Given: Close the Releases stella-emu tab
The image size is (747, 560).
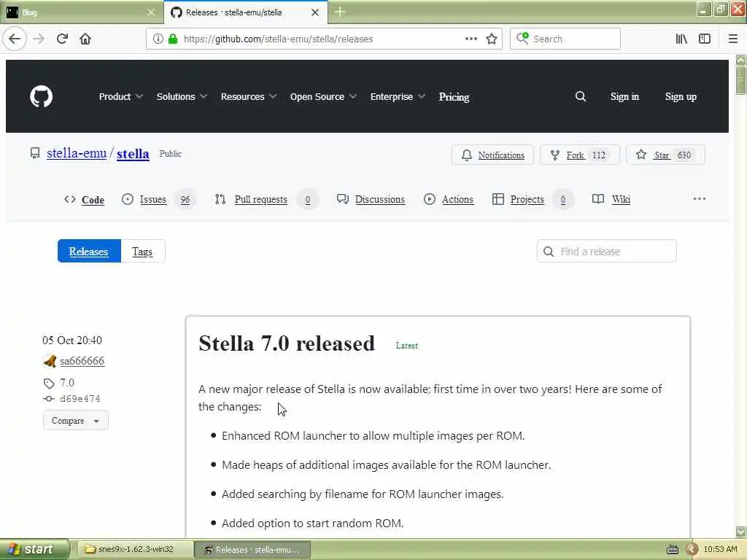Looking at the screenshot, I should tap(315, 12).
